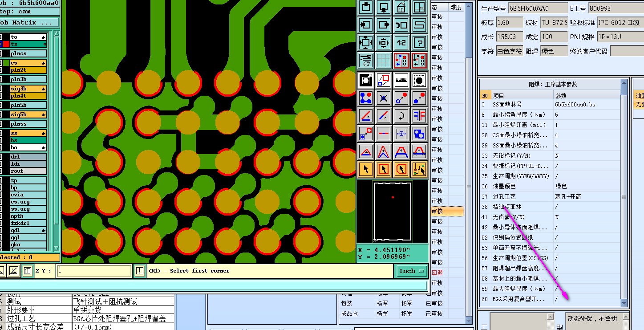Click the exclamation mark button by XY field
This screenshot has width=644, height=330.
pos(140,271)
